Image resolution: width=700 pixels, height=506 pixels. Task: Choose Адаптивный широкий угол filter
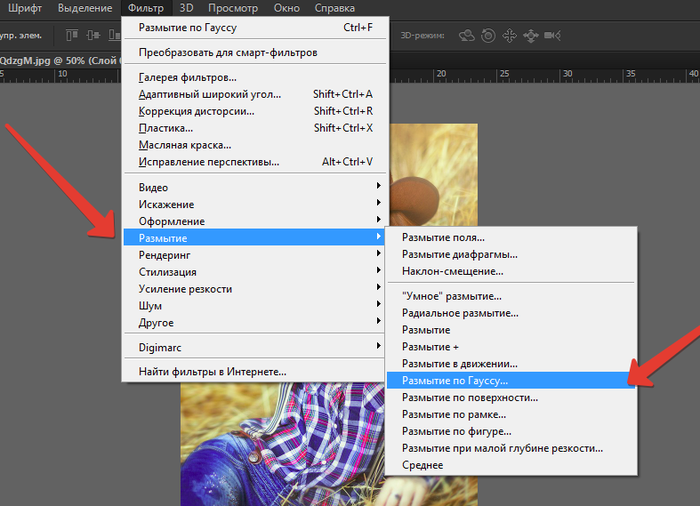[255, 95]
